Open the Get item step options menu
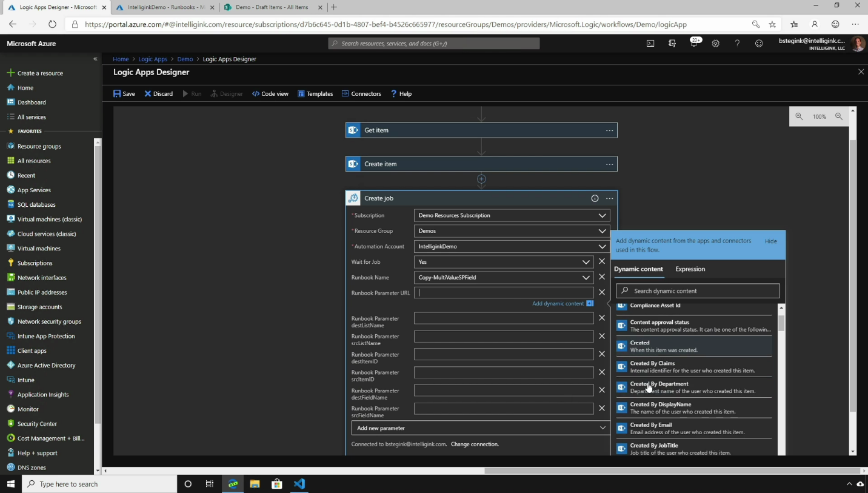Screen dimensions: 868x493 click(610, 130)
